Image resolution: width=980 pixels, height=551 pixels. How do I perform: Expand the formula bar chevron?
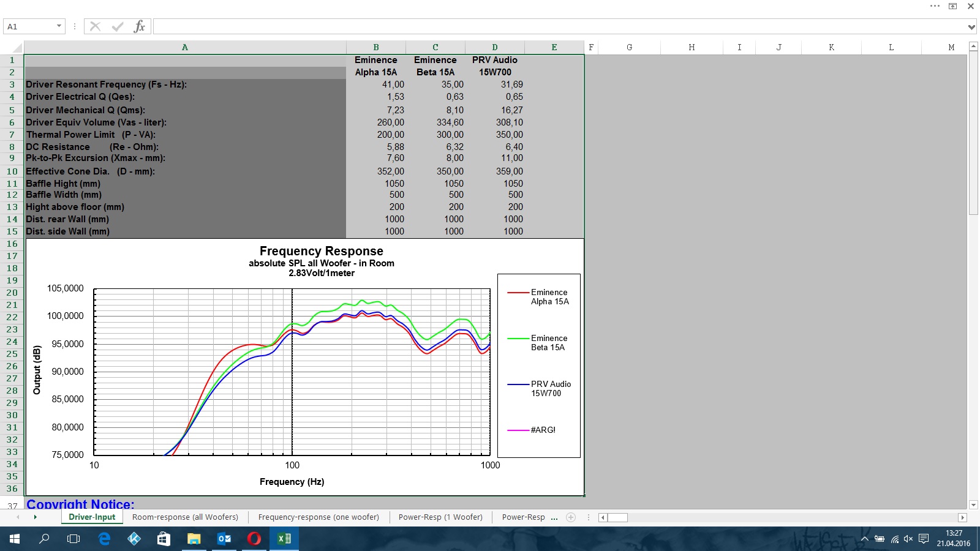click(x=971, y=26)
